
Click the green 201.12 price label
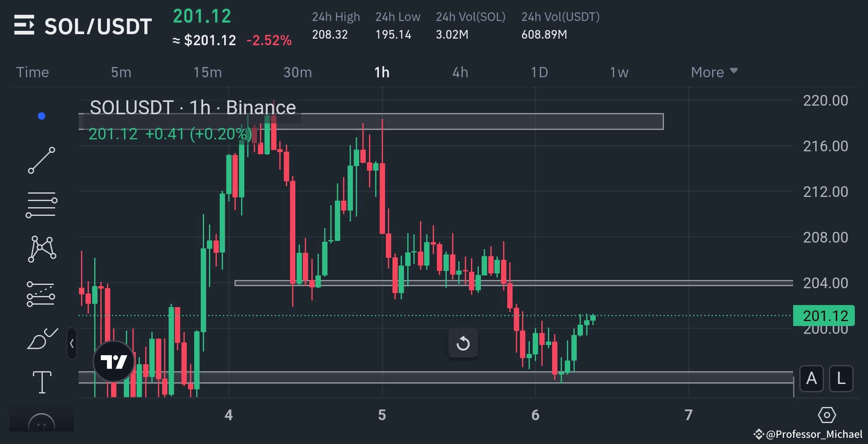pos(824,316)
